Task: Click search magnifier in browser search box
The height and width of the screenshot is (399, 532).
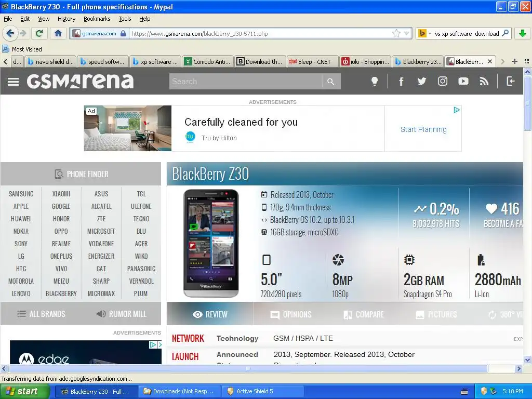Action: (x=505, y=33)
